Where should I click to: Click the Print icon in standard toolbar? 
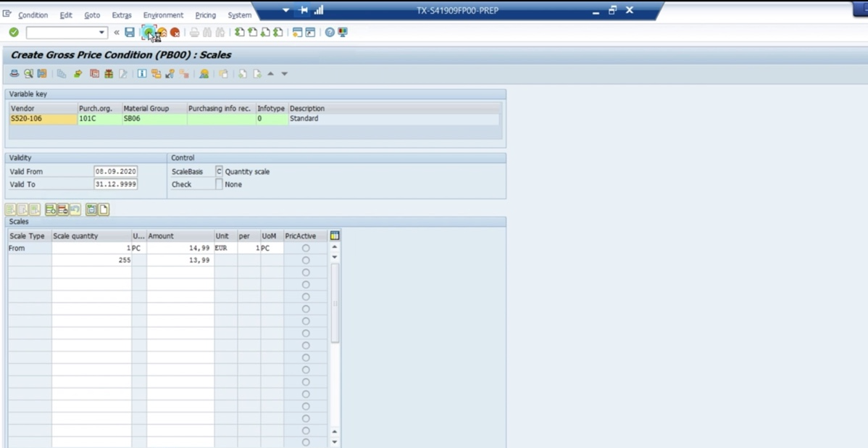(194, 33)
